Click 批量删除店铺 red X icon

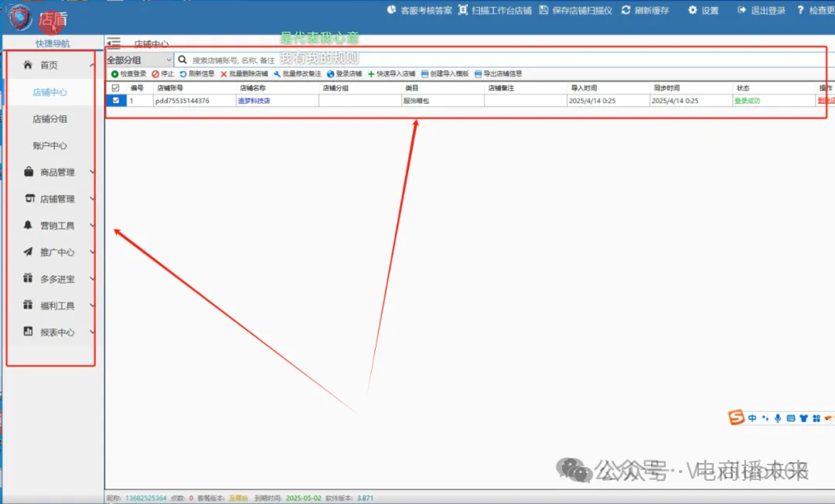pyautogui.click(x=224, y=74)
